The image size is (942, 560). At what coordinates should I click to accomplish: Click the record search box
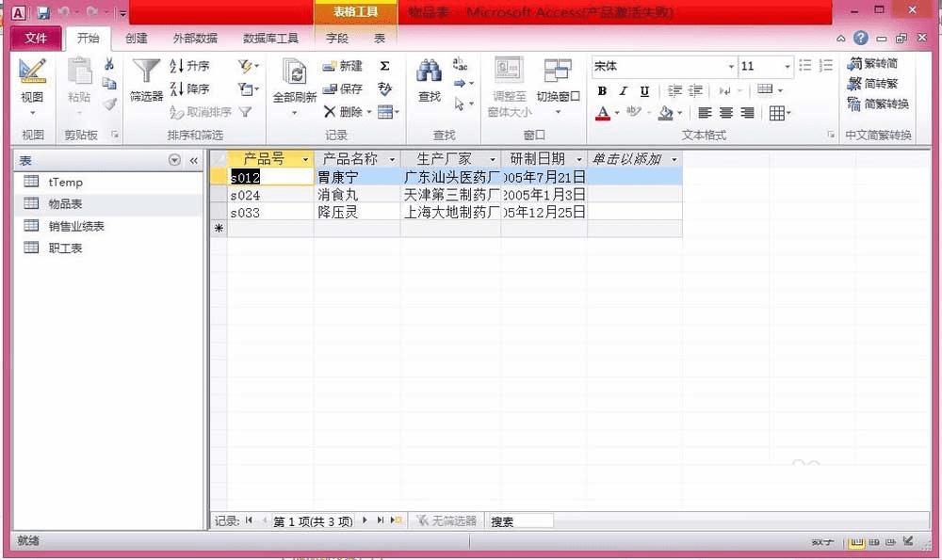point(520,521)
